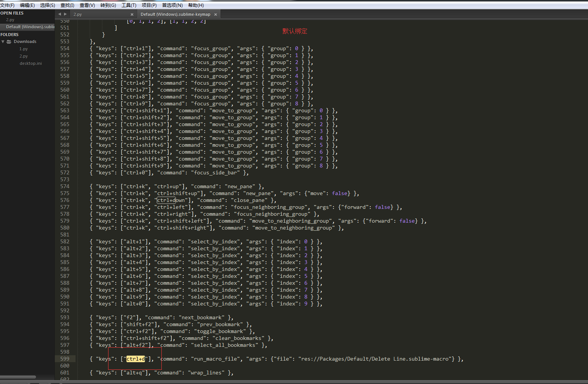Open the 查找(I) menu
588x384 pixels.
[x=67, y=5]
